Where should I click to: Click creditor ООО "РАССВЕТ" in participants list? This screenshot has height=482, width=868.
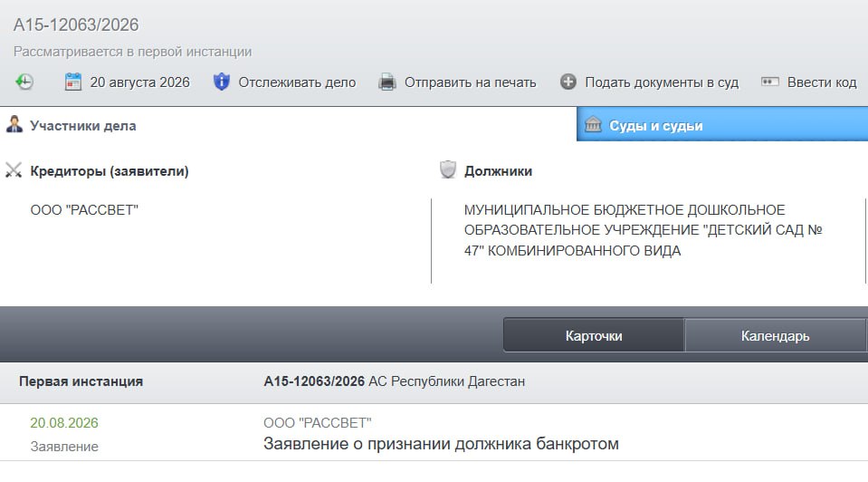click(84, 210)
